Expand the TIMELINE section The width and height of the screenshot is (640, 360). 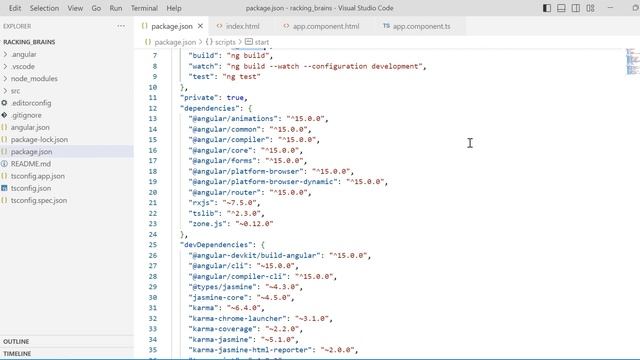coord(17,353)
